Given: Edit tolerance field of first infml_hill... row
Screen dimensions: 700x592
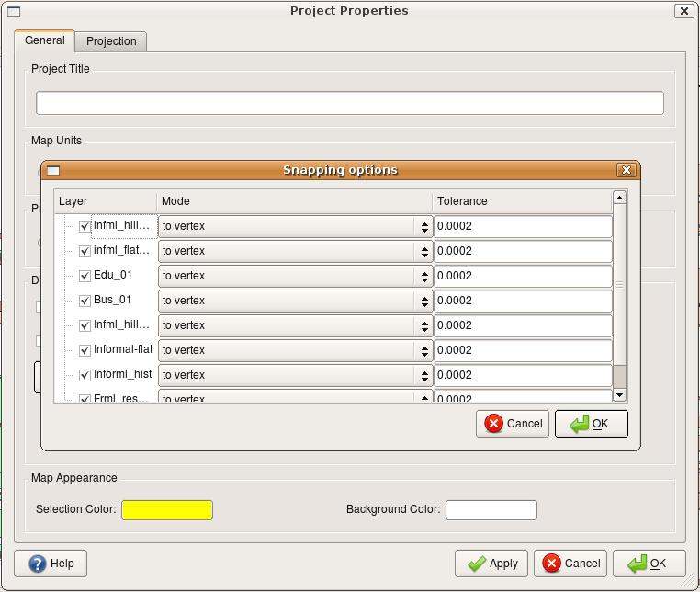Looking at the screenshot, I should point(523,226).
